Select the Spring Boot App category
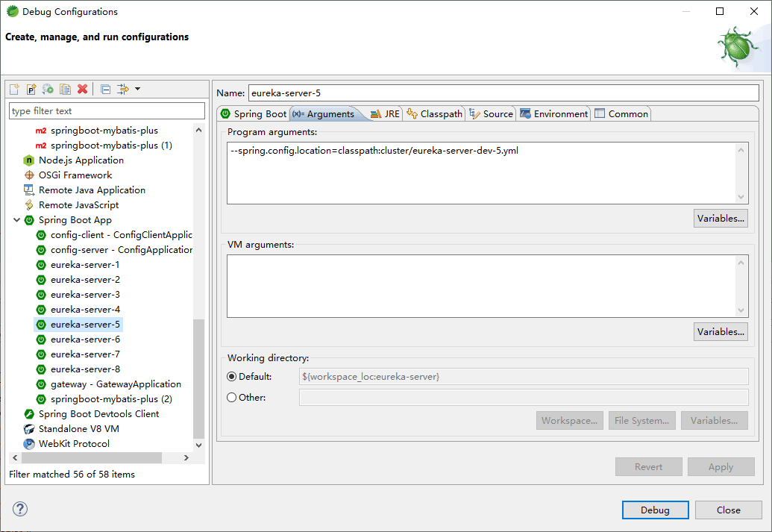The width and height of the screenshot is (772, 532). point(68,220)
